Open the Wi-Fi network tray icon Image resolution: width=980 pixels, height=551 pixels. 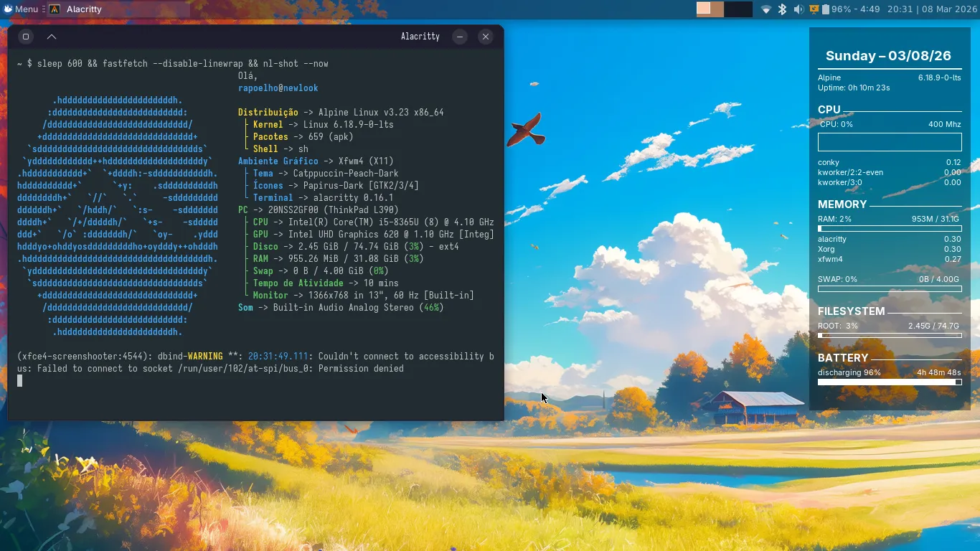coord(766,9)
